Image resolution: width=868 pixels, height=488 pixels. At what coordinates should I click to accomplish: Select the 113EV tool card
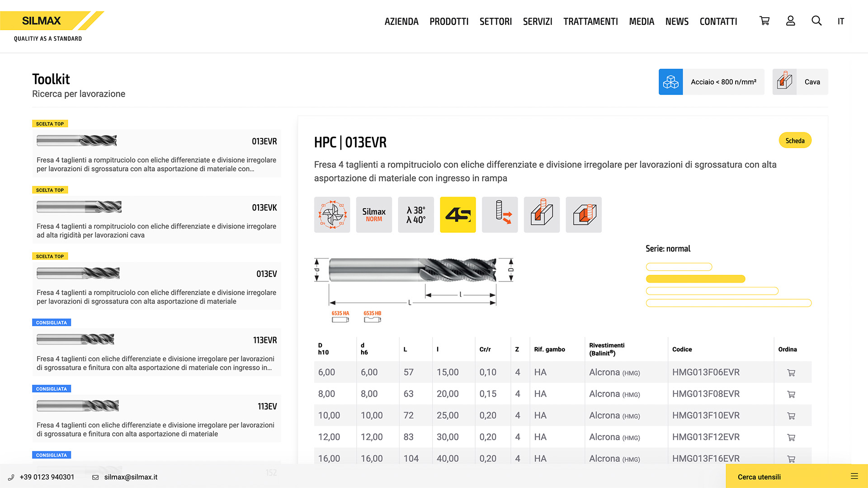(x=156, y=418)
